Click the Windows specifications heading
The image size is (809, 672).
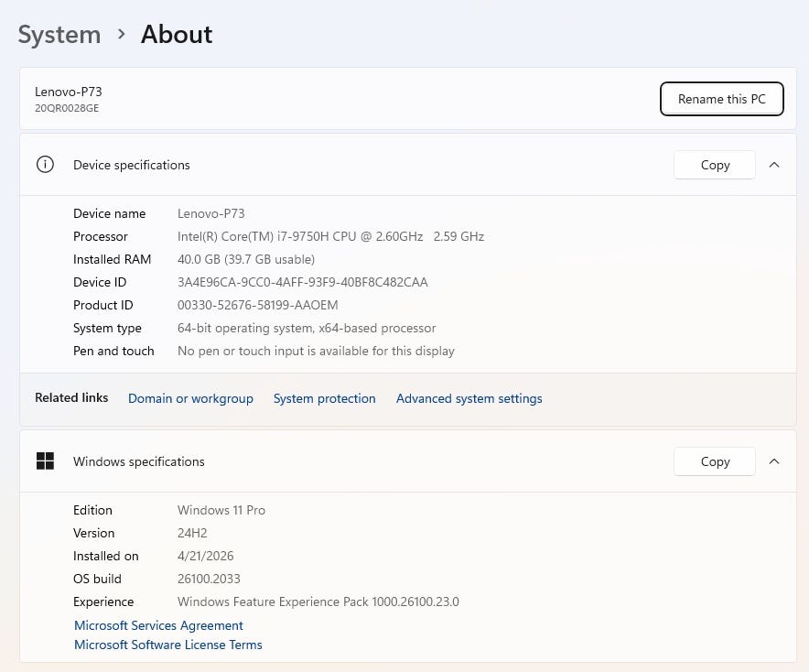pos(139,461)
